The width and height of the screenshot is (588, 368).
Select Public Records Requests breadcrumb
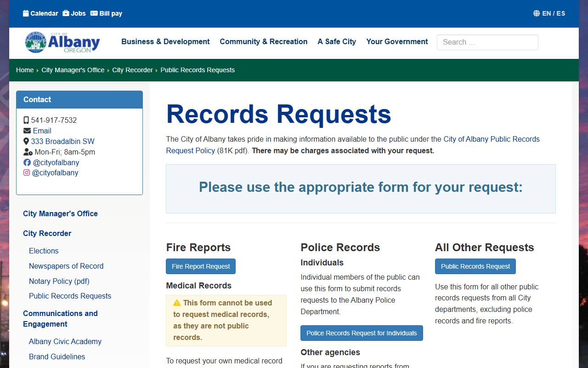pos(198,70)
